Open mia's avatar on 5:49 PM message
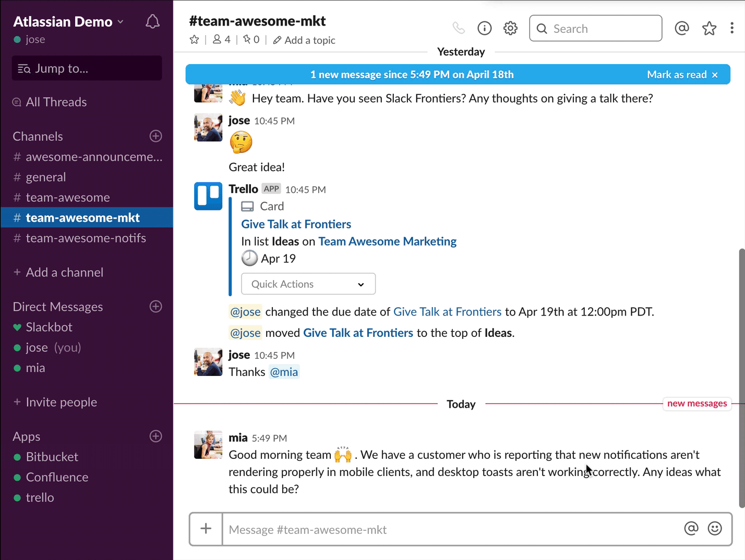 [208, 445]
